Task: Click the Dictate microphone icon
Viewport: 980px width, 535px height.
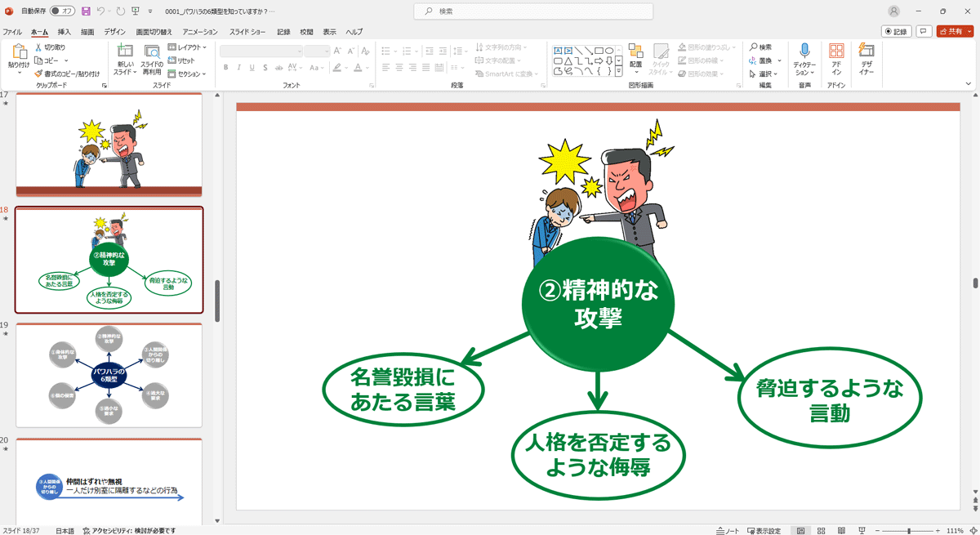Action: coord(804,51)
